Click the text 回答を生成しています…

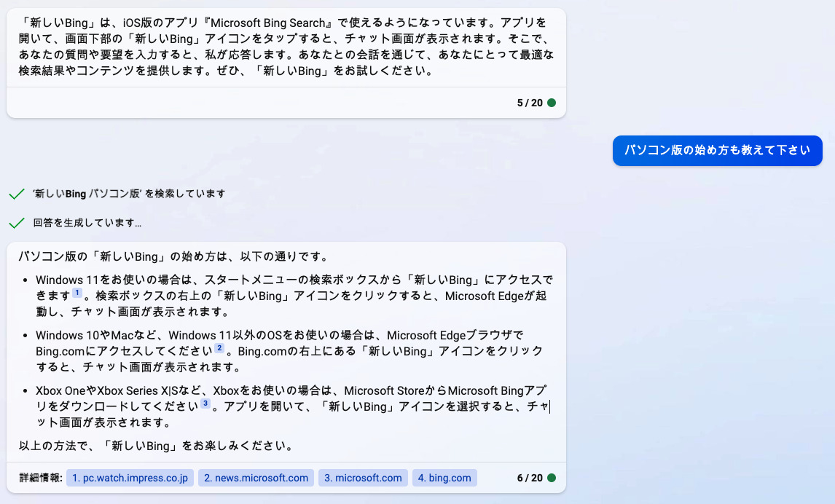pyautogui.click(x=87, y=222)
